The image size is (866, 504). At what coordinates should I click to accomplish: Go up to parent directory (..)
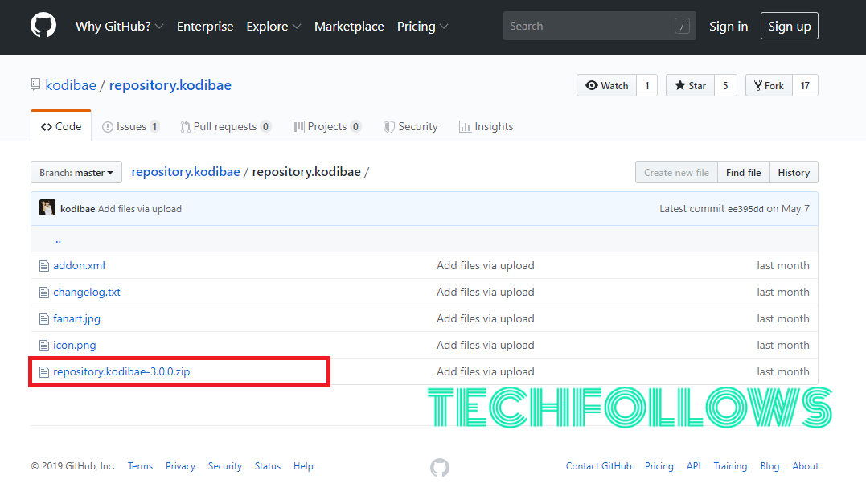point(58,240)
